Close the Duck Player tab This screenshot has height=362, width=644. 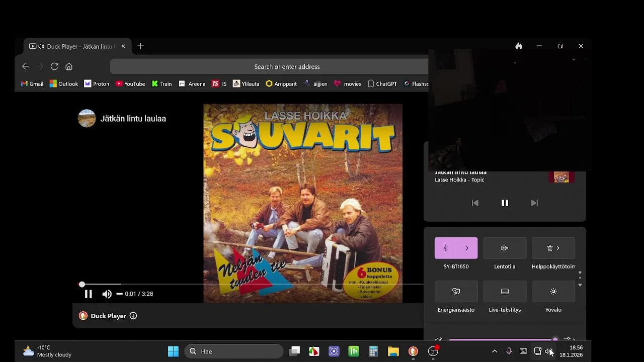(123, 46)
